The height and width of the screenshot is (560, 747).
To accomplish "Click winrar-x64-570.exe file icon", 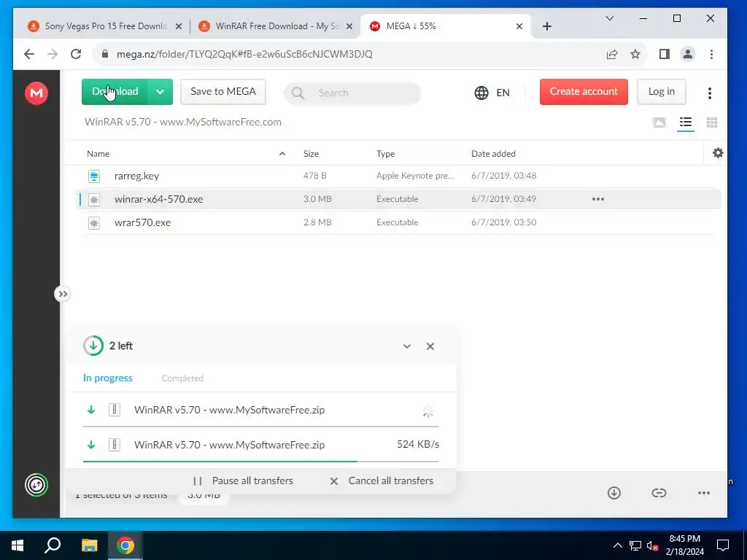I will 94,200.
